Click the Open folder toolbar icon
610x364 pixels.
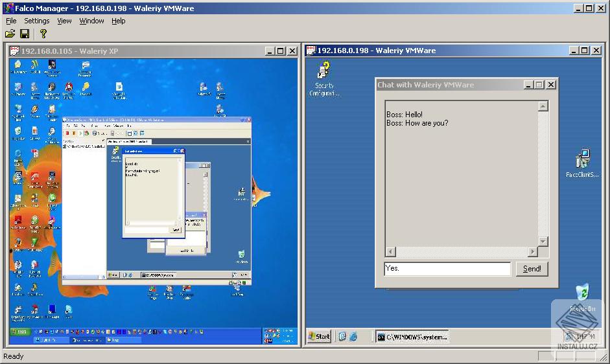point(10,34)
